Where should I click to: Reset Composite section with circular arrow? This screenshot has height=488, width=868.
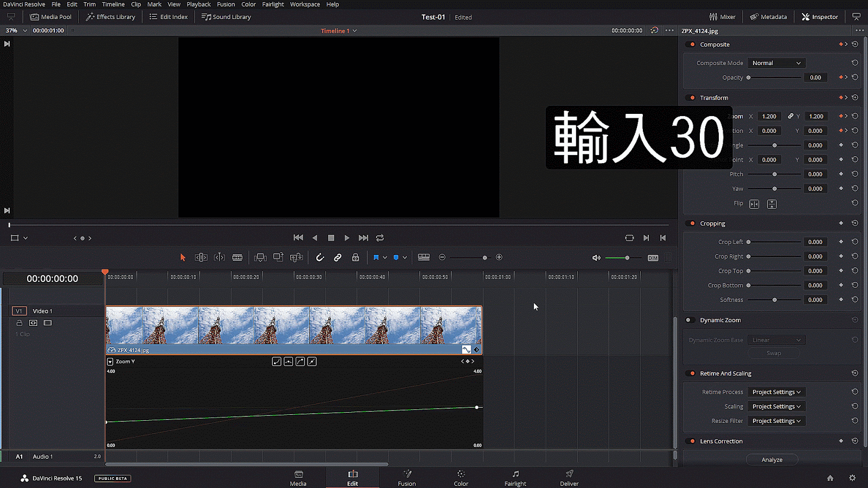pos(855,44)
